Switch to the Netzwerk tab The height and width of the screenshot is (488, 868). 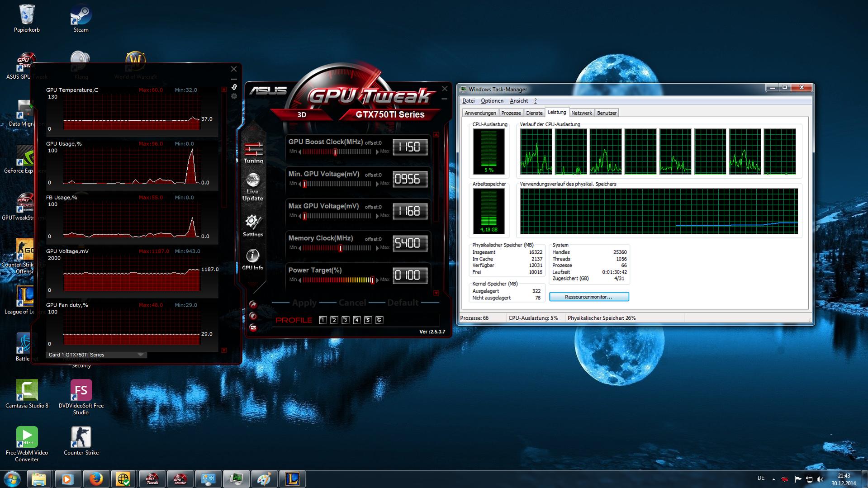click(x=581, y=113)
